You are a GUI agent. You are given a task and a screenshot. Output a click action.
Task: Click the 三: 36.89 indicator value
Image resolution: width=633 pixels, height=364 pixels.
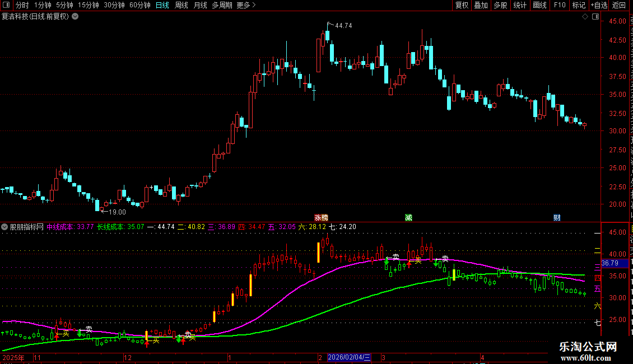click(222, 227)
